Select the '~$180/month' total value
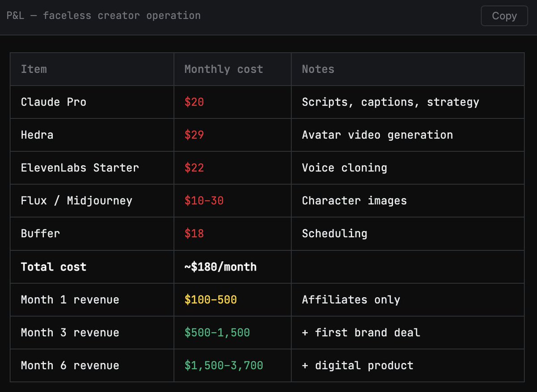 click(x=221, y=267)
